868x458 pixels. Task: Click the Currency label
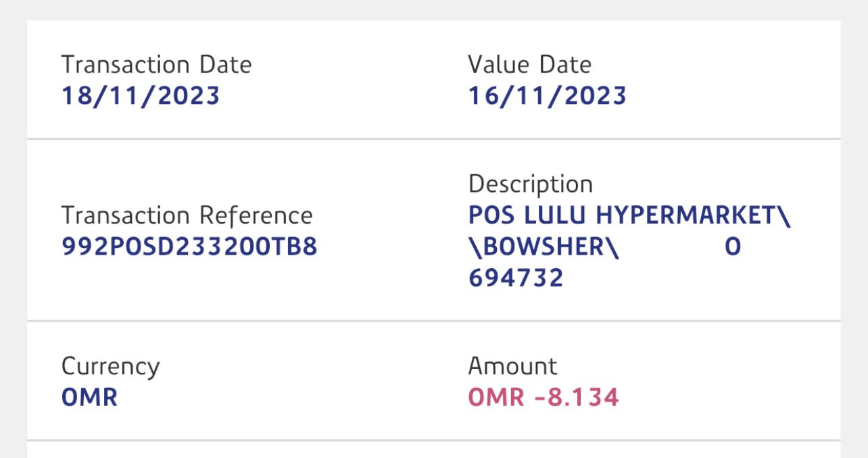click(110, 366)
